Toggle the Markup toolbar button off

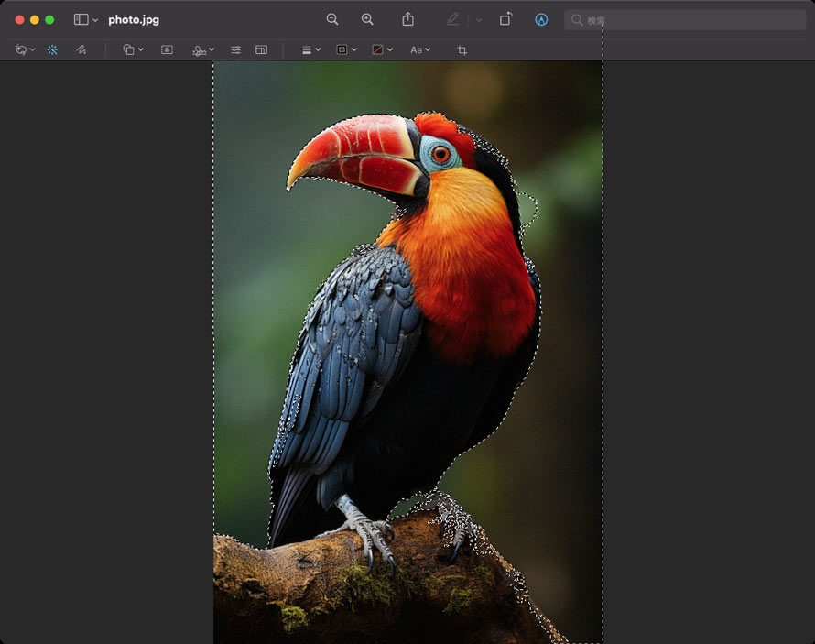pyautogui.click(x=541, y=19)
